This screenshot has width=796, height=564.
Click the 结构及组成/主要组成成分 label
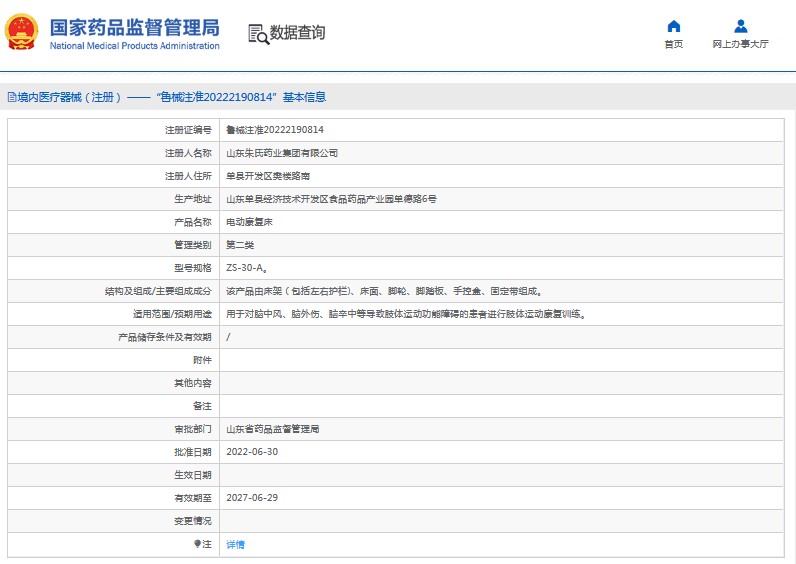[158, 291]
